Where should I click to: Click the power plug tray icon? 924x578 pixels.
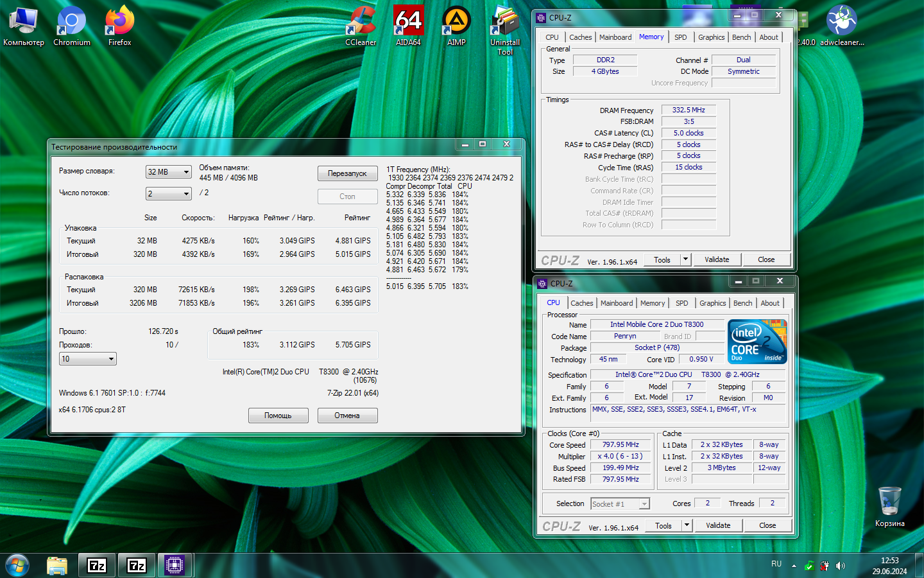coord(825,566)
